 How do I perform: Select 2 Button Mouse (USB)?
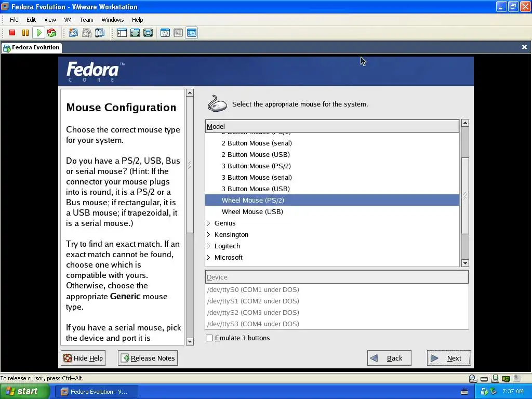coord(332,155)
